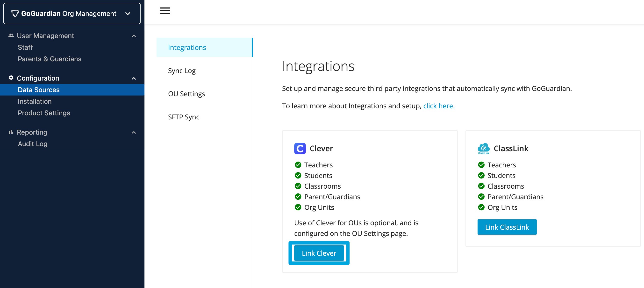
Task: Click the User Management heading
Action: pyautogui.click(x=45, y=36)
